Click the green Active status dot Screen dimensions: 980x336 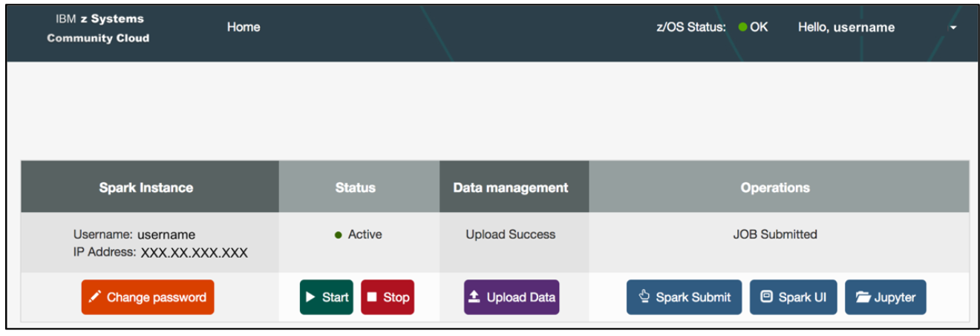[339, 235]
